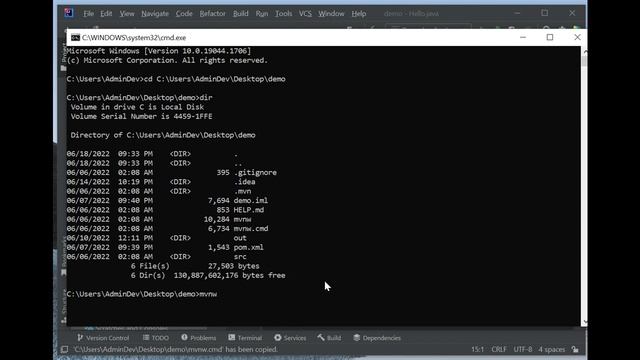Open the Build tool window tab
Screen dimensions: 640x360
(x=329, y=338)
